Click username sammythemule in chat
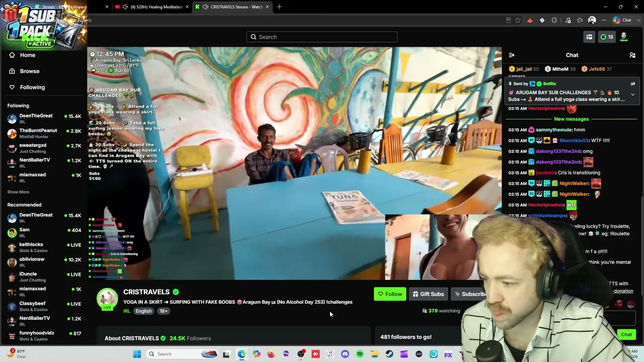The image size is (644, 362). click(554, 130)
